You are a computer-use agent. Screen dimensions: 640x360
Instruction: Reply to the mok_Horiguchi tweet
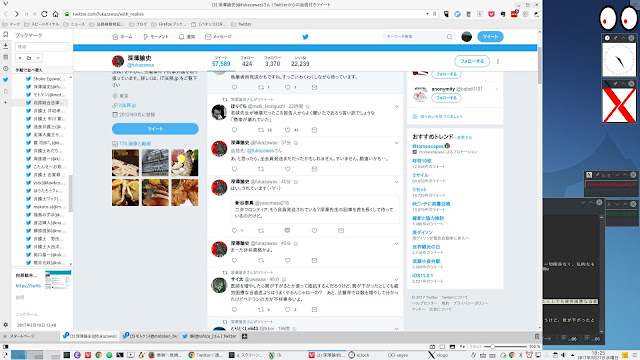point(234,130)
